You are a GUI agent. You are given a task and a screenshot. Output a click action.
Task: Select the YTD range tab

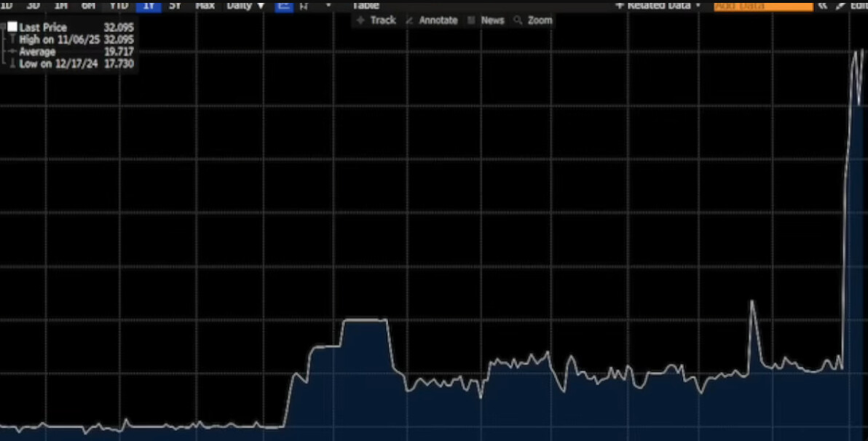coord(118,5)
